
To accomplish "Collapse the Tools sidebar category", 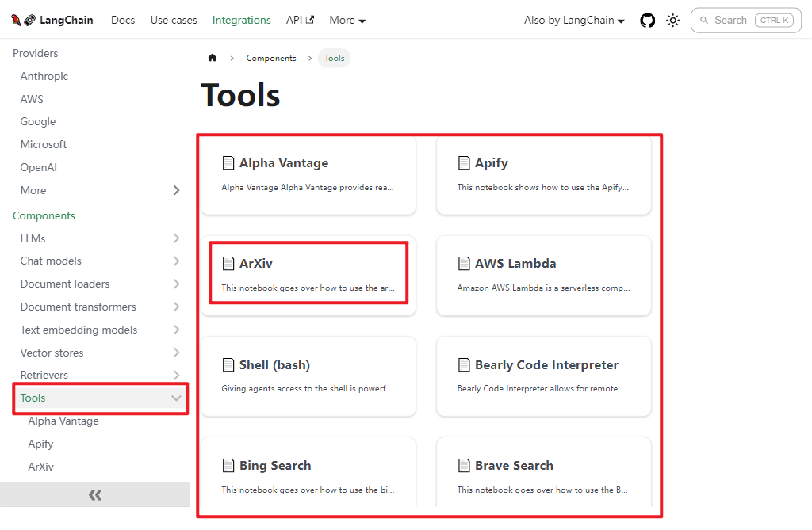I will [176, 398].
